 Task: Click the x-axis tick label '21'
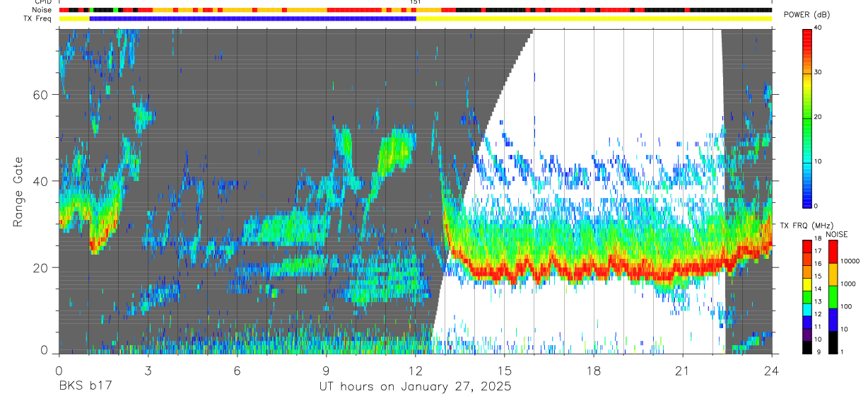683,370
